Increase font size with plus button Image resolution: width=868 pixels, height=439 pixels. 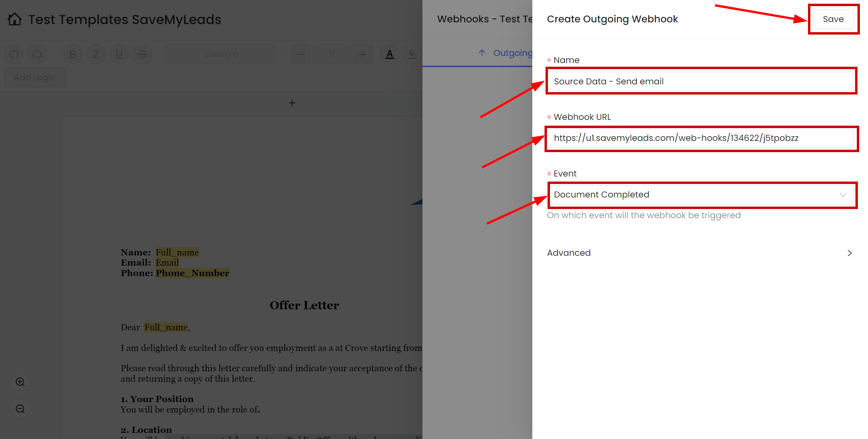click(363, 54)
